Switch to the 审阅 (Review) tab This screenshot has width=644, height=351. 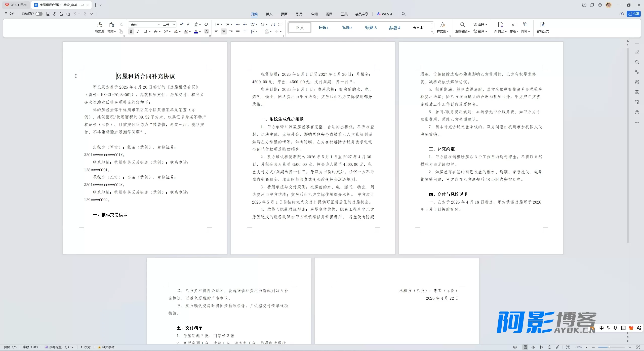click(x=314, y=14)
